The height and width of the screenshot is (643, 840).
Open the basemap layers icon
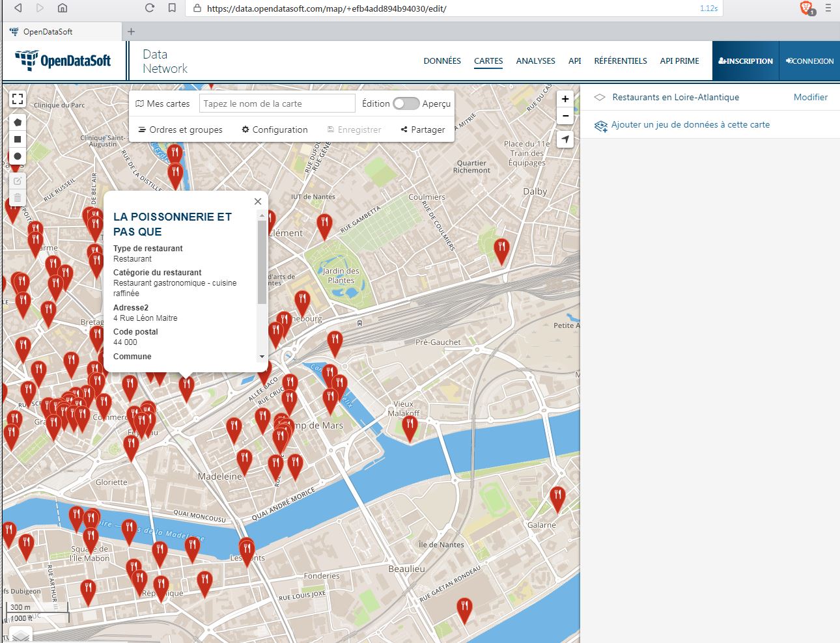[x=21, y=635]
